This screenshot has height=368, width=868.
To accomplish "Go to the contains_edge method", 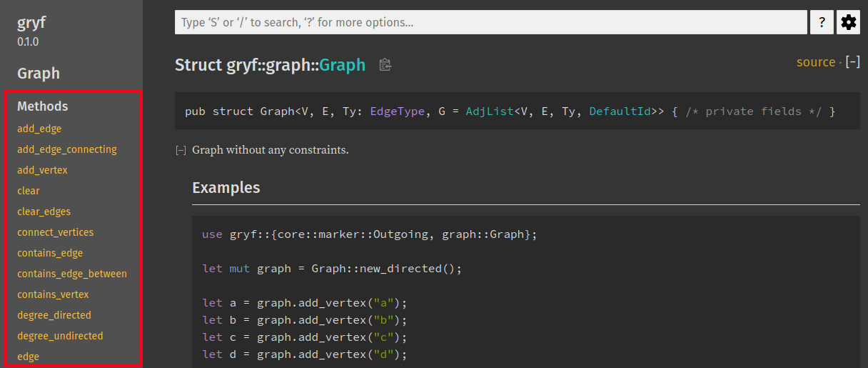I will [x=50, y=253].
